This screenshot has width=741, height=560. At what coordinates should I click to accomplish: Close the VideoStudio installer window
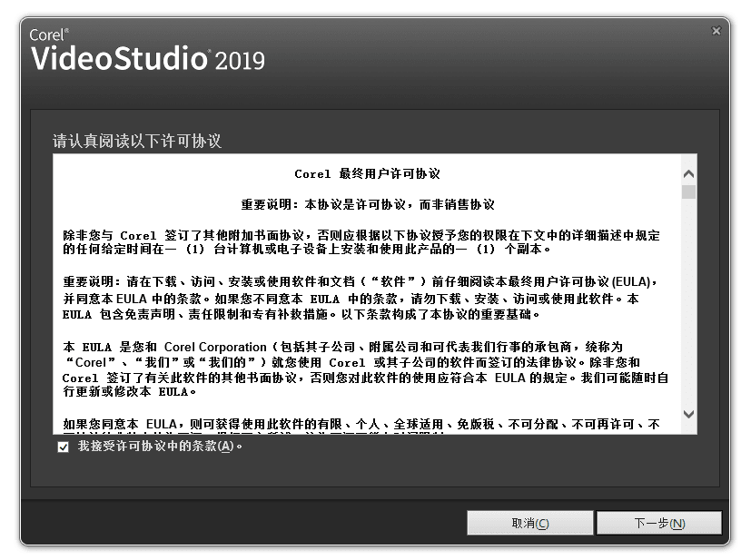716,31
